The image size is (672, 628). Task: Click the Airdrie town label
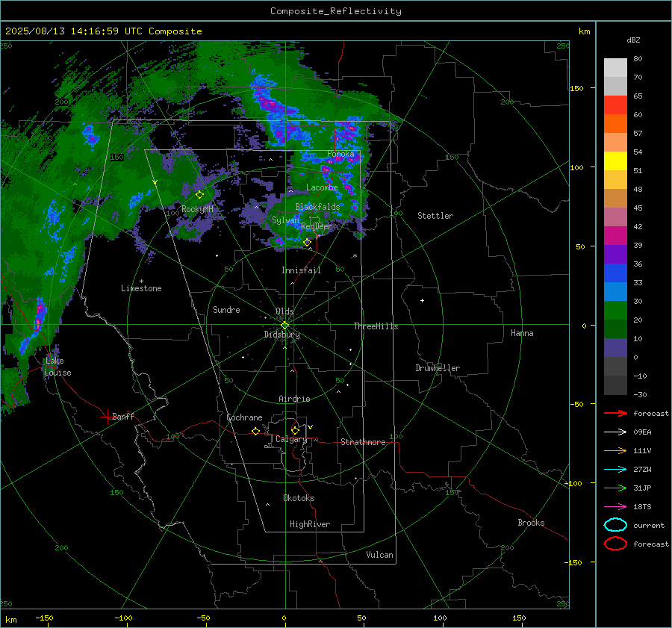coord(294,399)
